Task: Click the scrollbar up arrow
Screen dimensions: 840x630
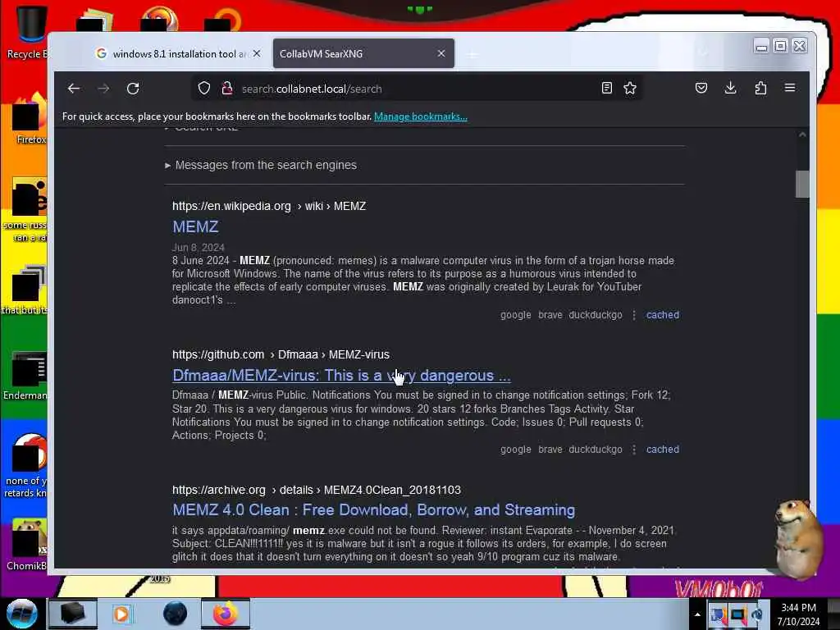Action: (802, 135)
